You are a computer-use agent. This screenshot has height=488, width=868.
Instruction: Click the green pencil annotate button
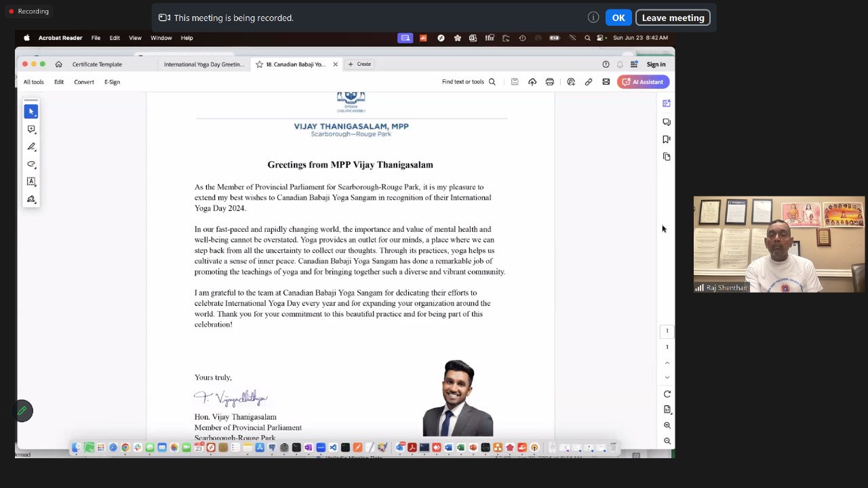click(x=22, y=411)
